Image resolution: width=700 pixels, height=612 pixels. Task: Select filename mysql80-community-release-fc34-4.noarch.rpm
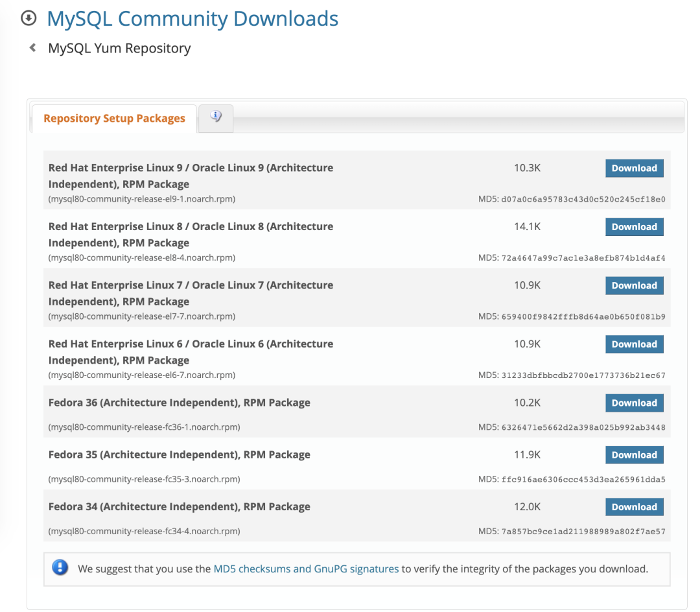pyautogui.click(x=144, y=531)
